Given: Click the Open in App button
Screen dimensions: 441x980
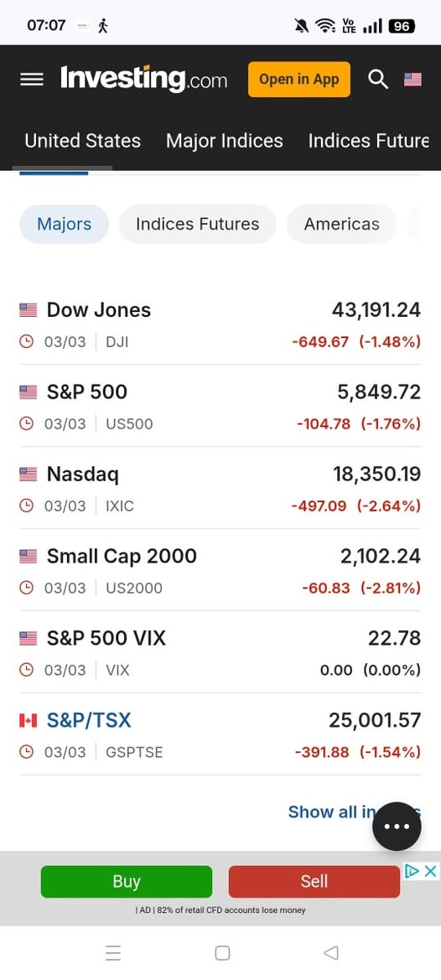Looking at the screenshot, I should (299, 80).
